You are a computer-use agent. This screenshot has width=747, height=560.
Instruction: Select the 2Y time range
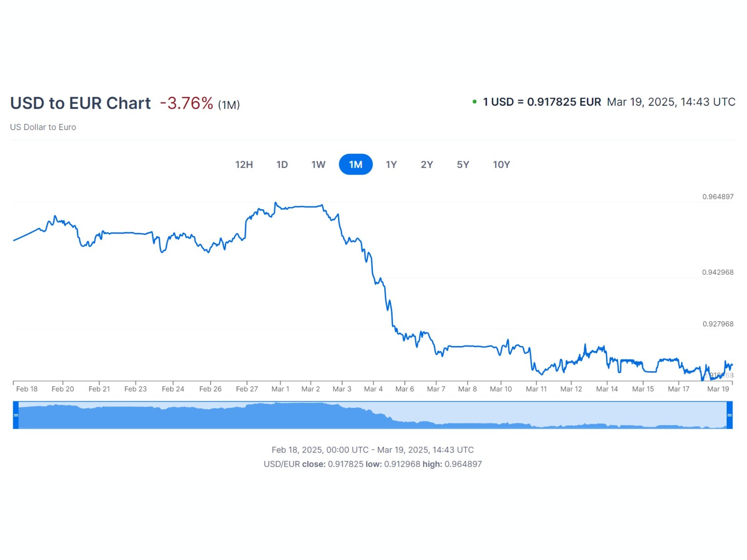click(x=427, y=164)
